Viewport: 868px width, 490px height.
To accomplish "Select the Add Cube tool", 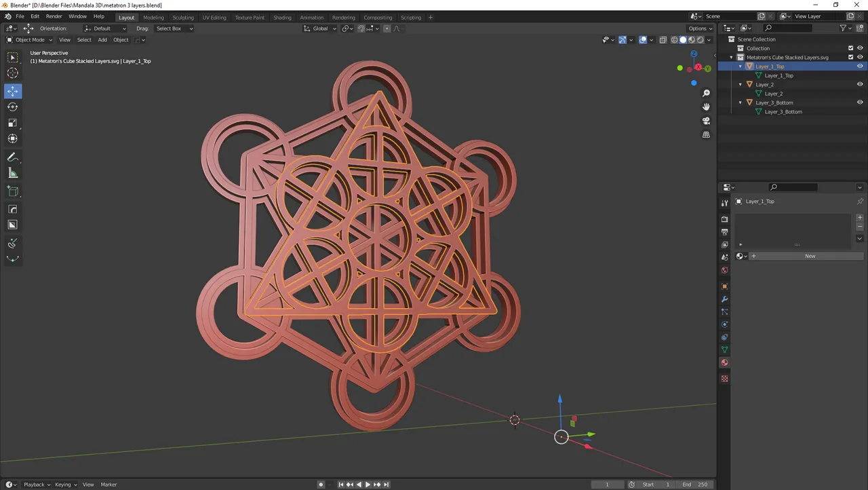I will pos(13,191).
